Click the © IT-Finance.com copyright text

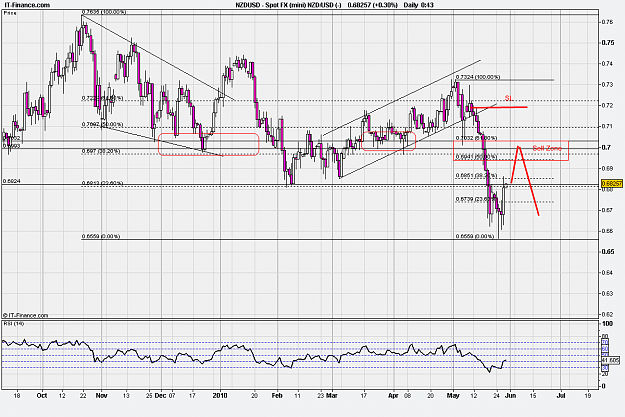[x=25, y=315]
